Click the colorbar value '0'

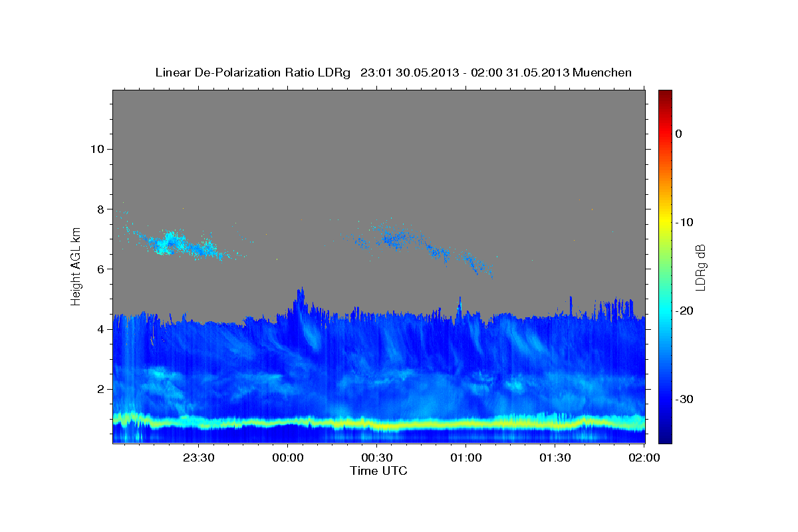pyautogui.click(x=679, y=134)
